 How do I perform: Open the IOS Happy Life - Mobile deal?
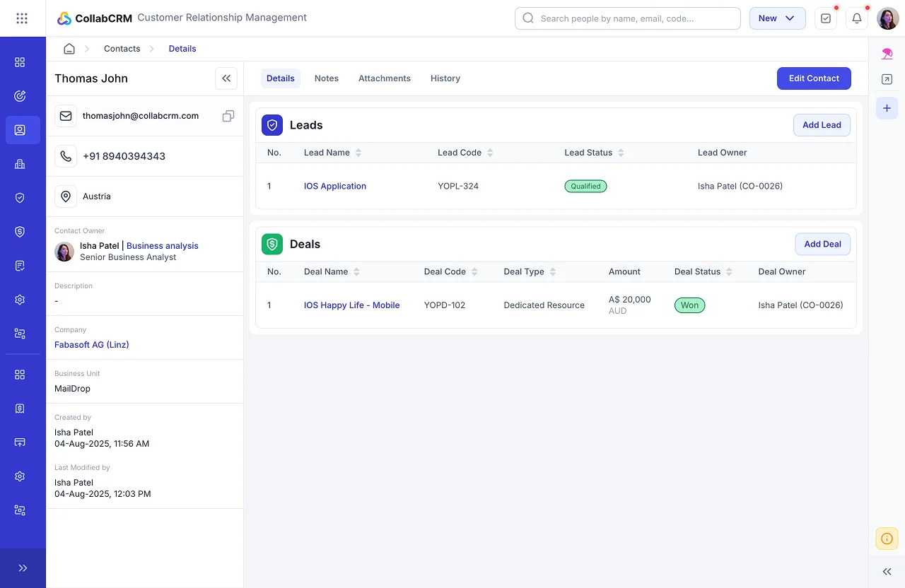coord(352,305)
